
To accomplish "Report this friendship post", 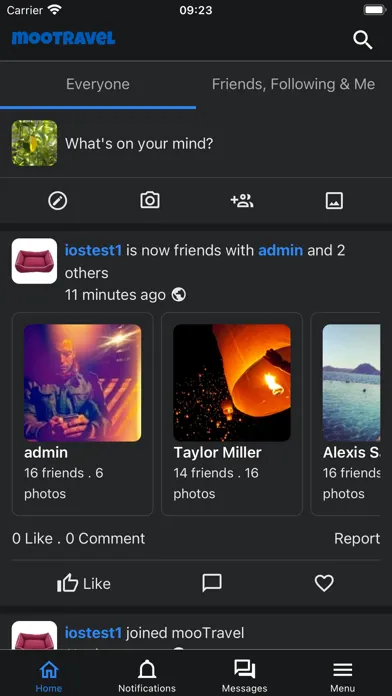I will (357, 538).
